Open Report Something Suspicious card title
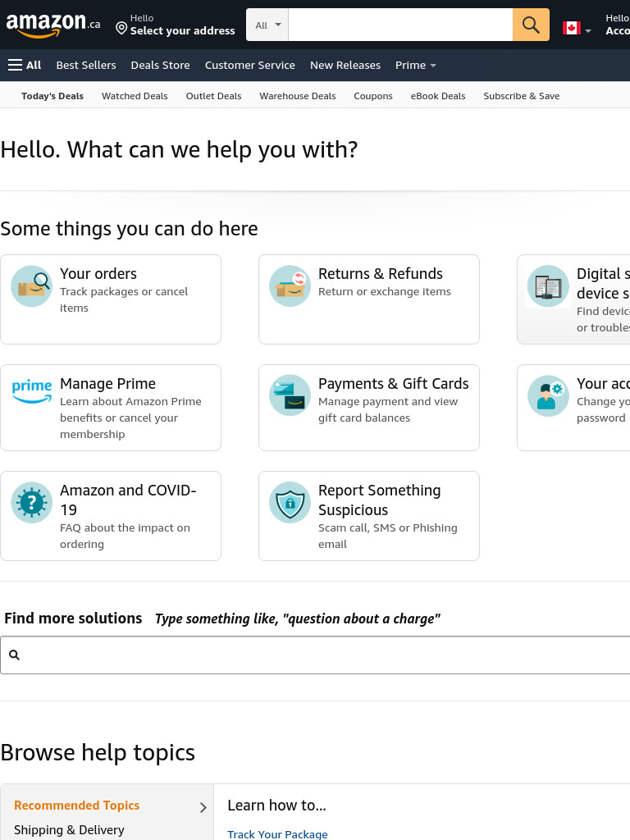 pos(379,500)
